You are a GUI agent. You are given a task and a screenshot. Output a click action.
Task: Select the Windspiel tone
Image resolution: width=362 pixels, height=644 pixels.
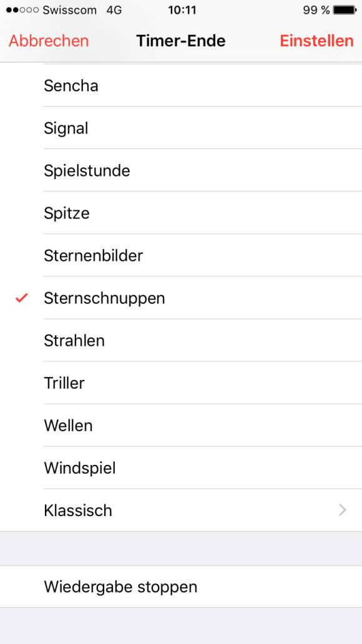(181, 468)
